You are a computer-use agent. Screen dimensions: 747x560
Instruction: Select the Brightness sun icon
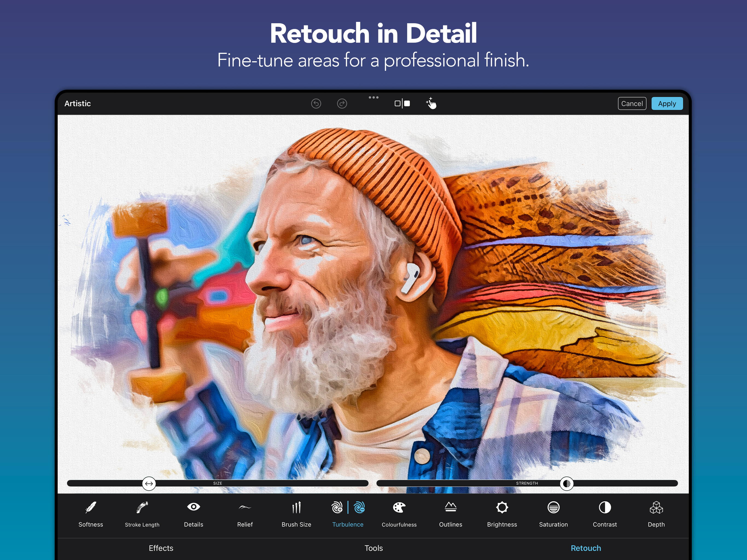click(x=502, y=507)
